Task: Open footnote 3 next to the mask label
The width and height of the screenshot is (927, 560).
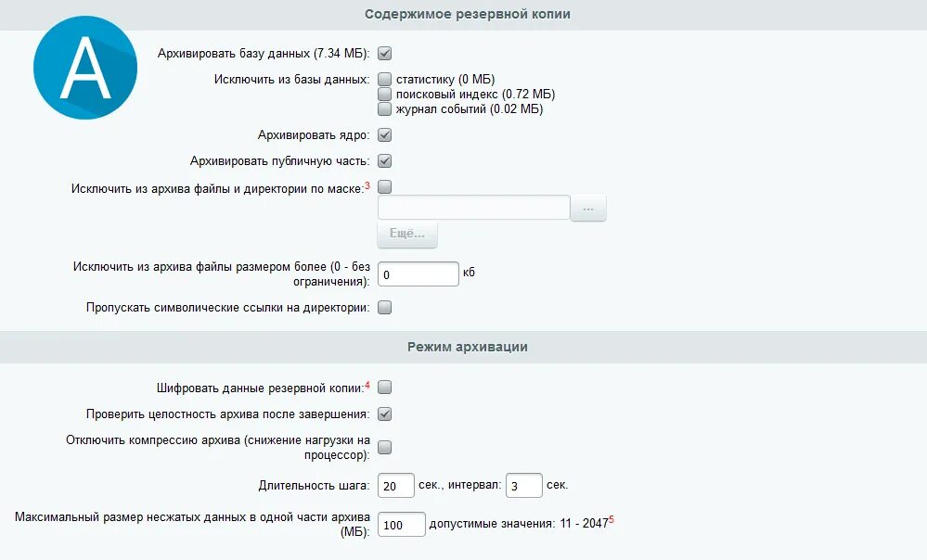Action: [x=367, y=185]
